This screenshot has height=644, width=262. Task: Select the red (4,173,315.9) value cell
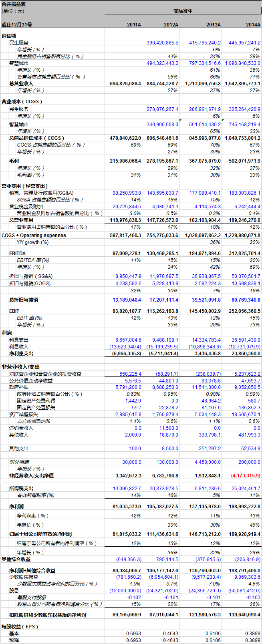coord(245,476)
